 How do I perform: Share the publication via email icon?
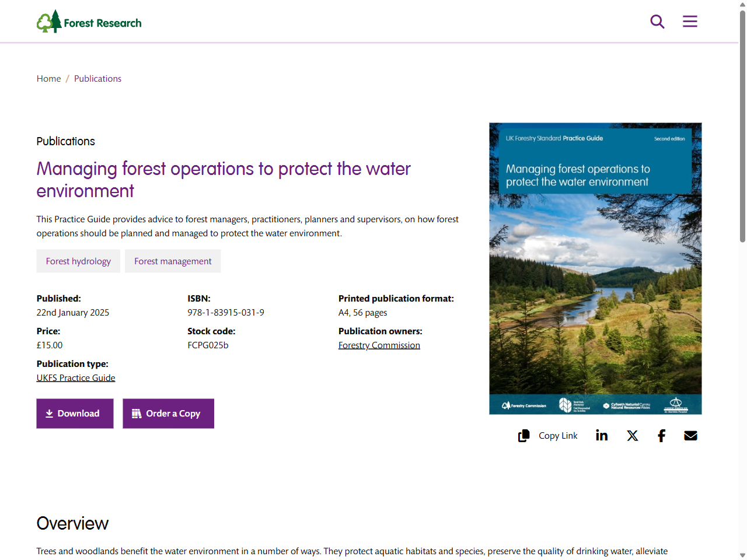tap(690, 435)
